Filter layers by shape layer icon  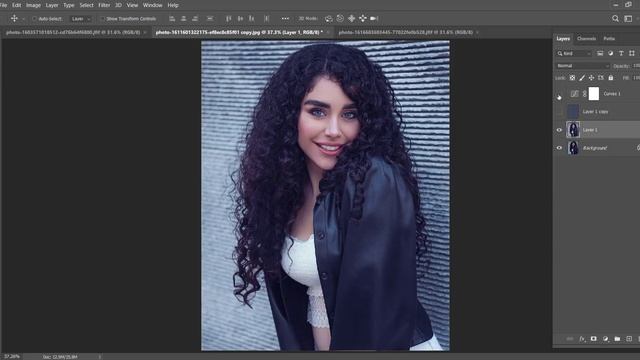632,53
